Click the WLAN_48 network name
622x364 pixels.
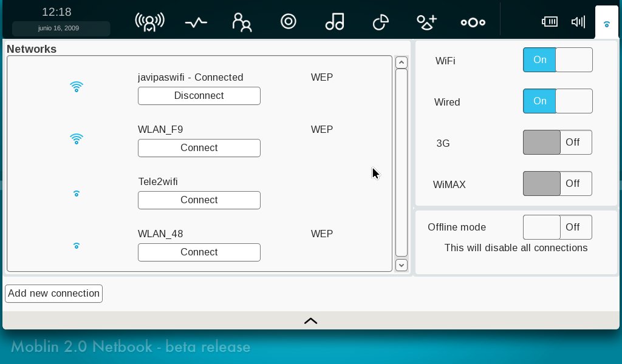(160, 234)
